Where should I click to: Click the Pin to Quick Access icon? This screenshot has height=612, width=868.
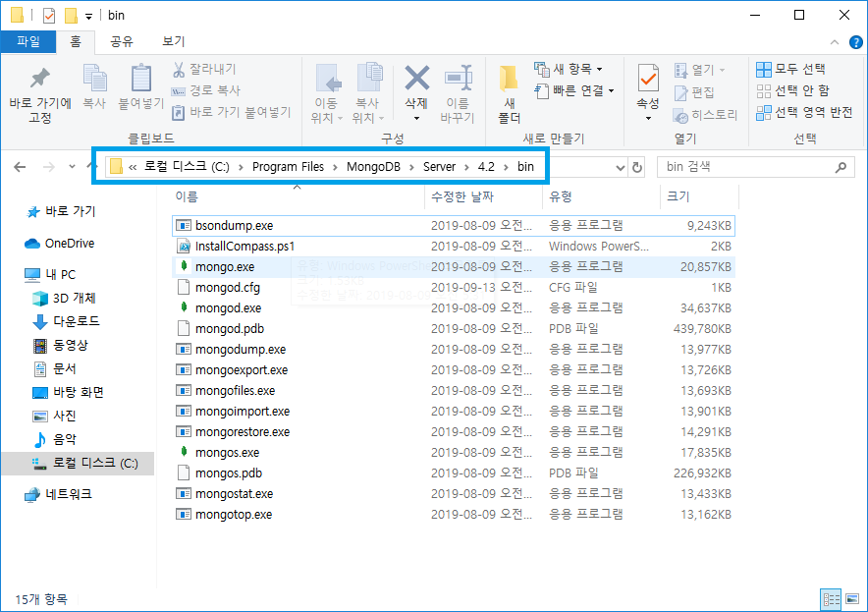click(40, 79)
